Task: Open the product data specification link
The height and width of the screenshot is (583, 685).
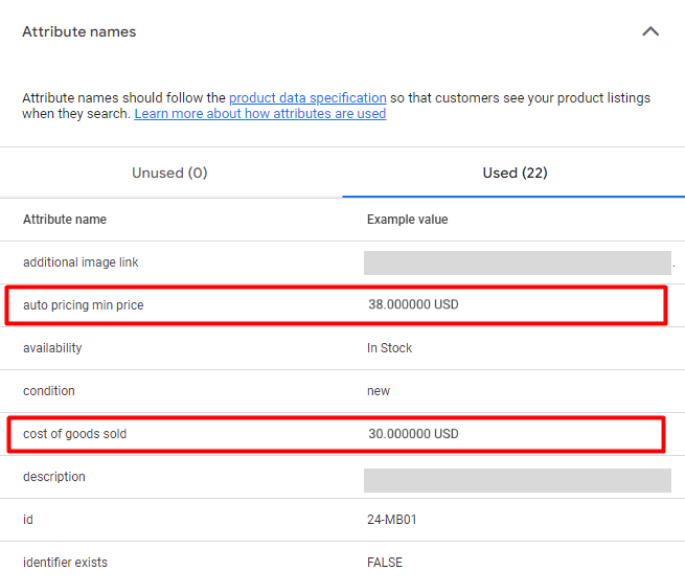Action: pos(308,98)
